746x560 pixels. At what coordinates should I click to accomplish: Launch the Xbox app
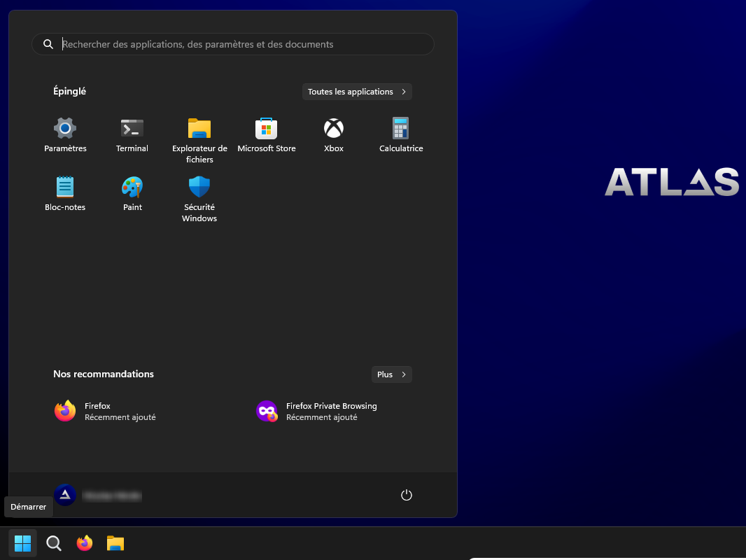pyautogui.click(x=334, y=135)
